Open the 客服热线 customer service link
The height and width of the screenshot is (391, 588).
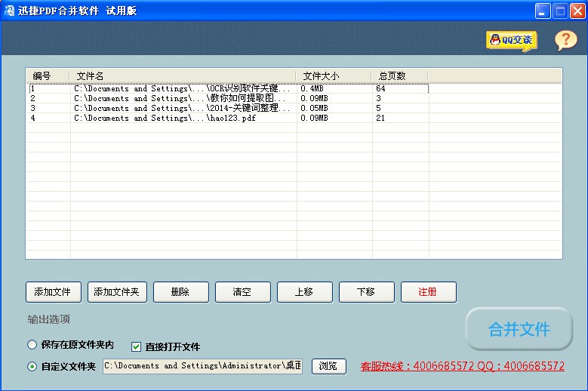click(x=462, y=366)
